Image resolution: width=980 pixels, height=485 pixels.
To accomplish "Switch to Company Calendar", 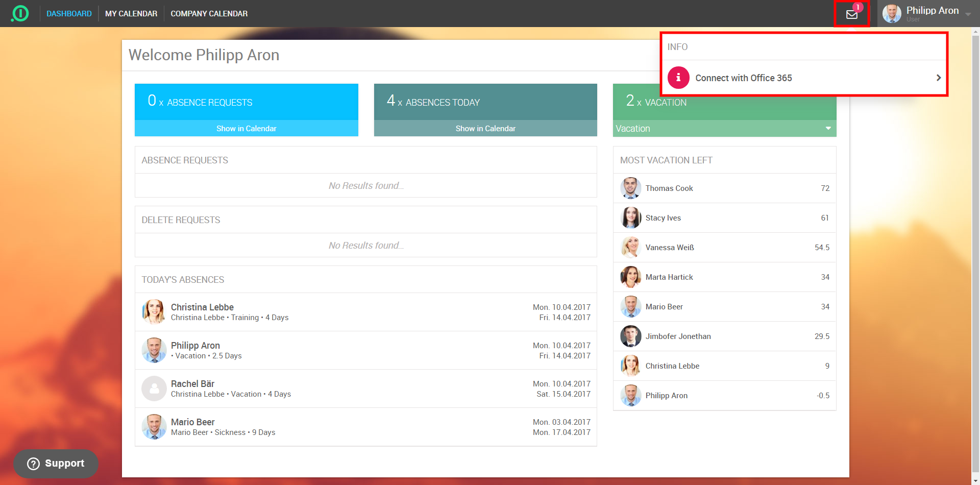I will click(209, 14).
